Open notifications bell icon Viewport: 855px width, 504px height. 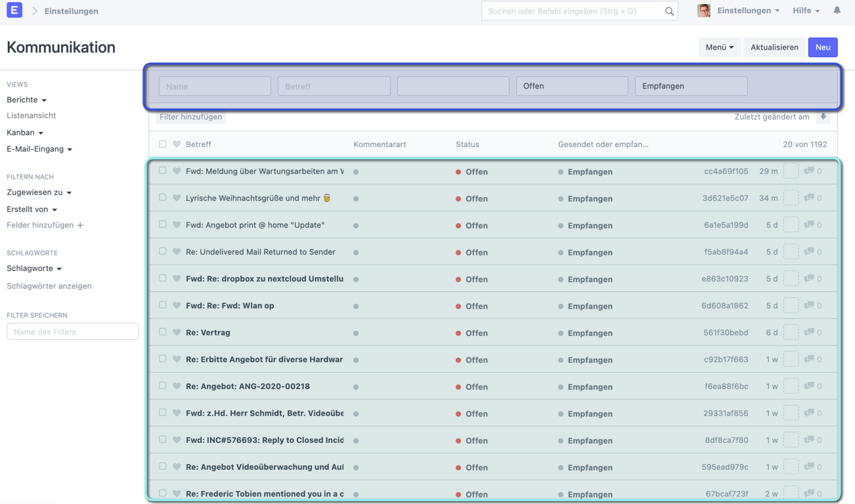[x=837, y=10]
